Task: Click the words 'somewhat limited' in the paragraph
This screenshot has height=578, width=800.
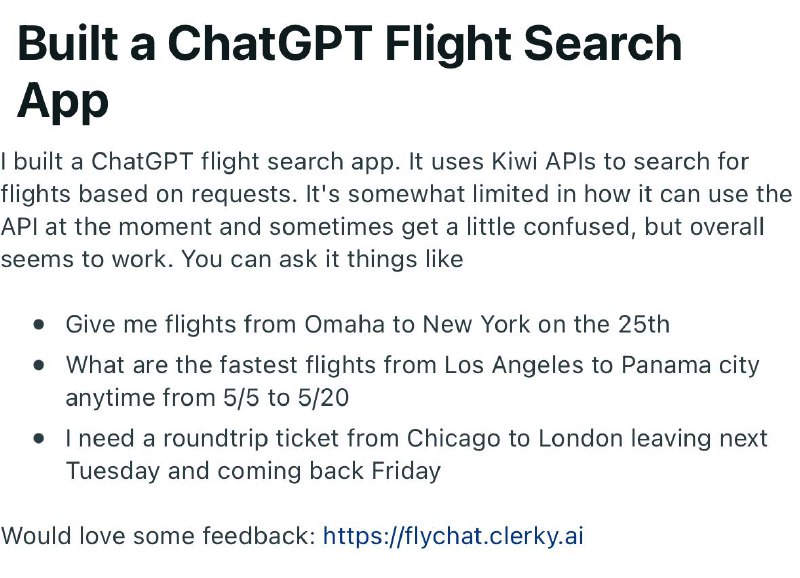Action: click(461, 194)
